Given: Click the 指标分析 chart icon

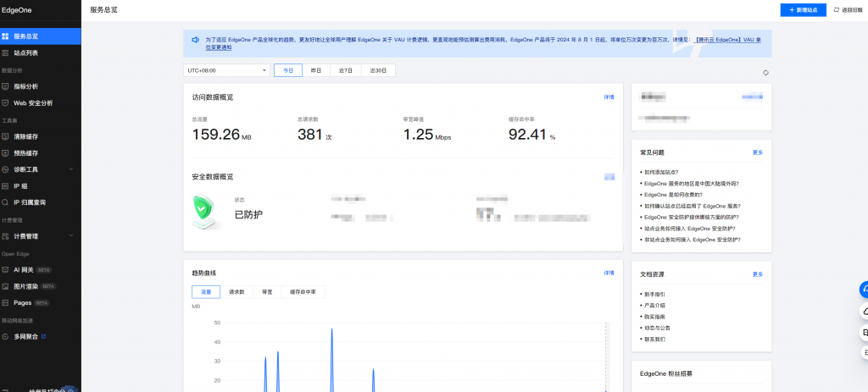Looking at the screenshot, I should 5,86.
